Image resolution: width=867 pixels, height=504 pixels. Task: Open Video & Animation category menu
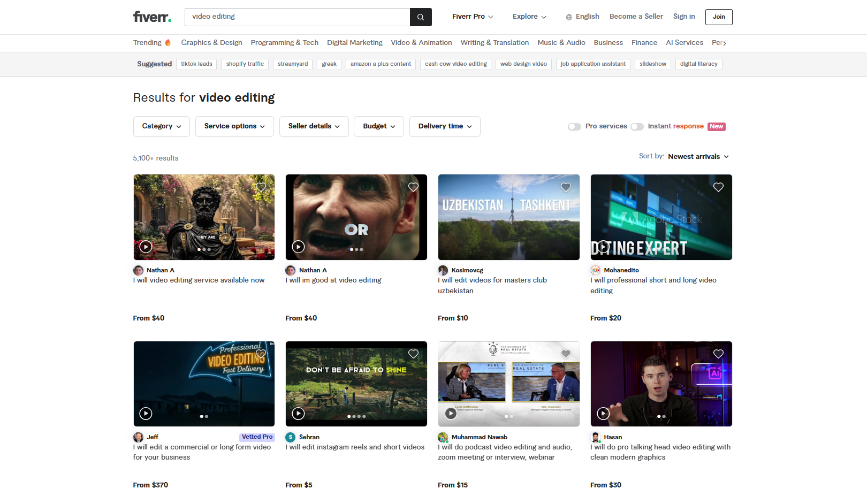(421, 43)
